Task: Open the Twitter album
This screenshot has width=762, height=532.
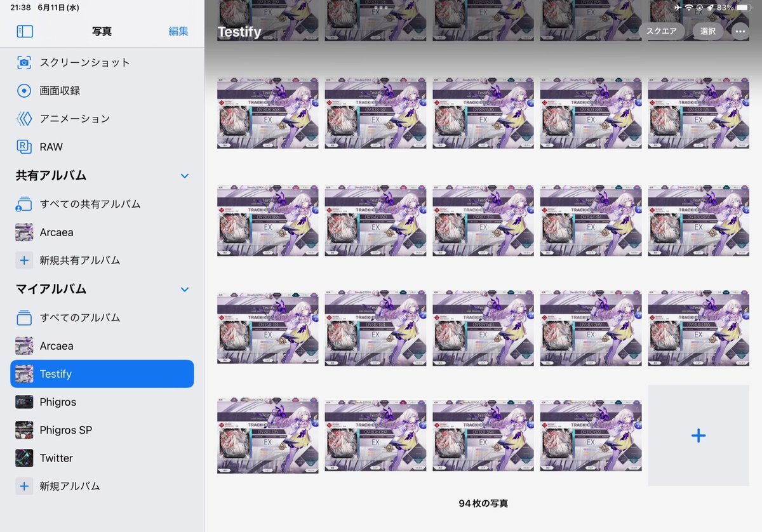Action: 102,458
